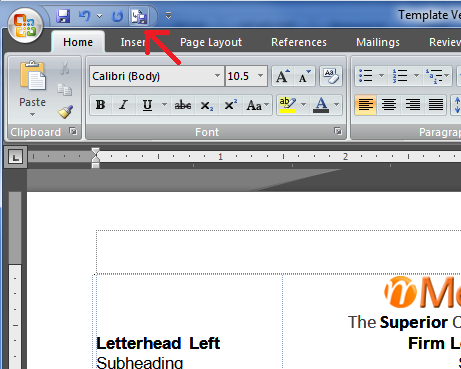Open the Insert ribbon tab
This screenshot has height=369, width=461.
tap(133, 42)
